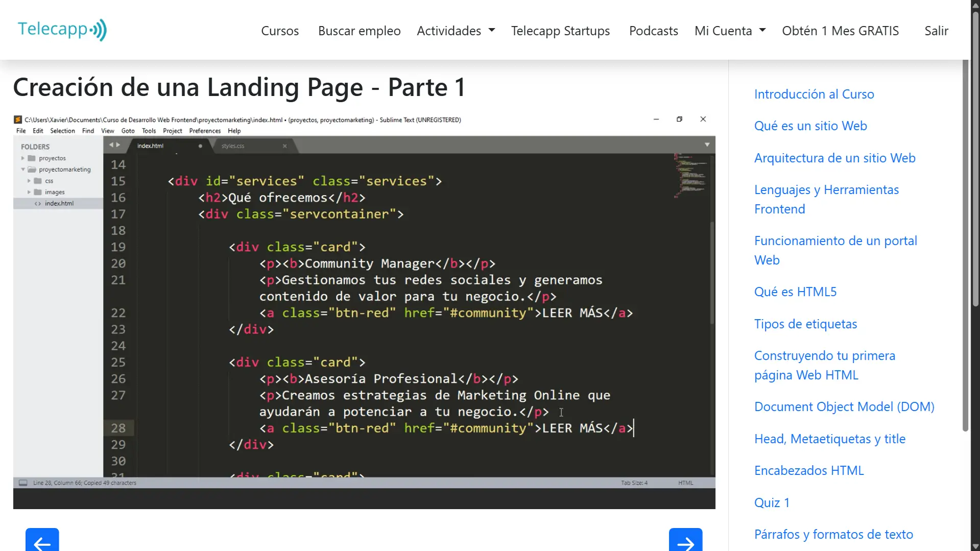Screen dimensions: 980x551
Task: Open the editor overflow menu arrow
Action: [x=707, y=145]
